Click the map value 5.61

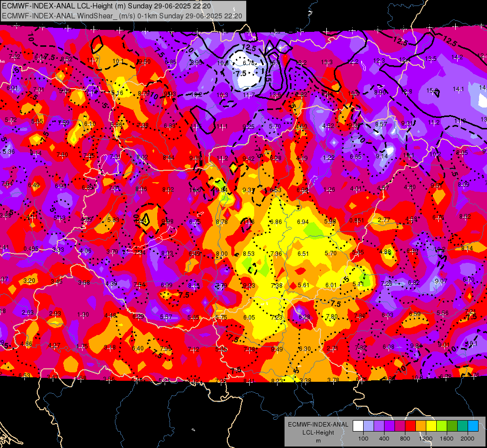[x=303, y=285]
